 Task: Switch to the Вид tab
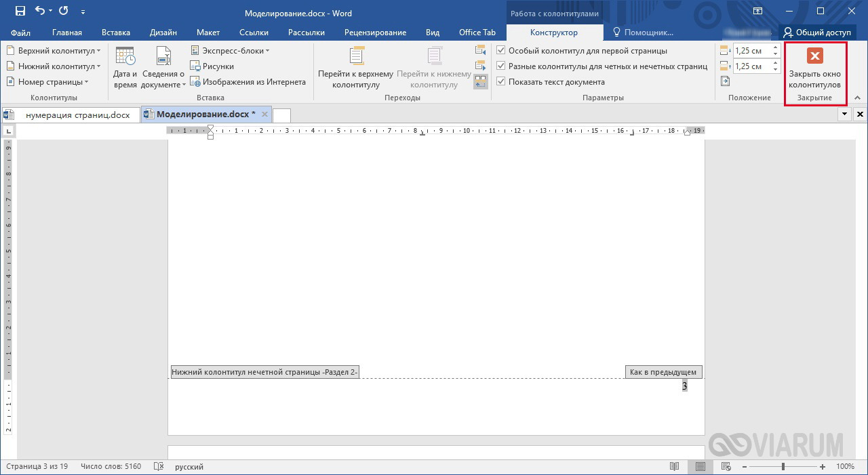coord(433,33)
